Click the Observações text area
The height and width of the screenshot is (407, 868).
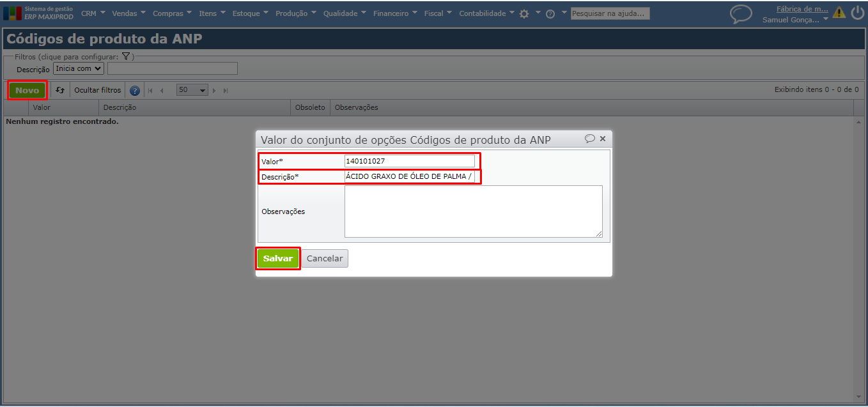point(474,211)
